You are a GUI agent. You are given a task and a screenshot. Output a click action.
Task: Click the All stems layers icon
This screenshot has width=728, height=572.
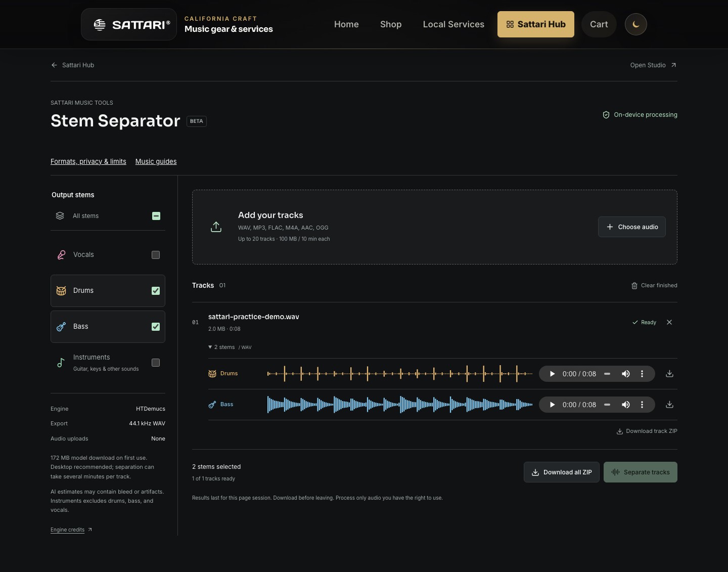pyautogui.click(x=60, y=216)
